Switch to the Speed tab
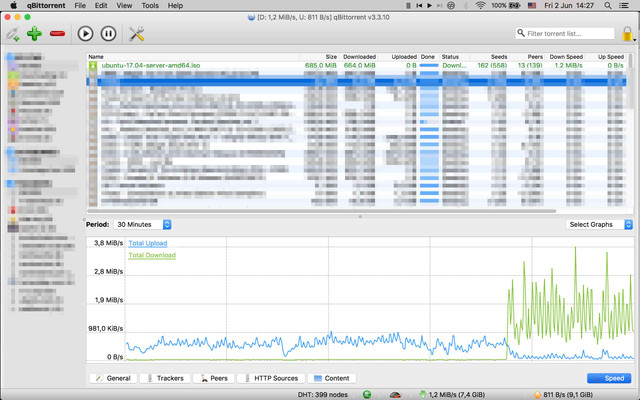 [609, 378]
